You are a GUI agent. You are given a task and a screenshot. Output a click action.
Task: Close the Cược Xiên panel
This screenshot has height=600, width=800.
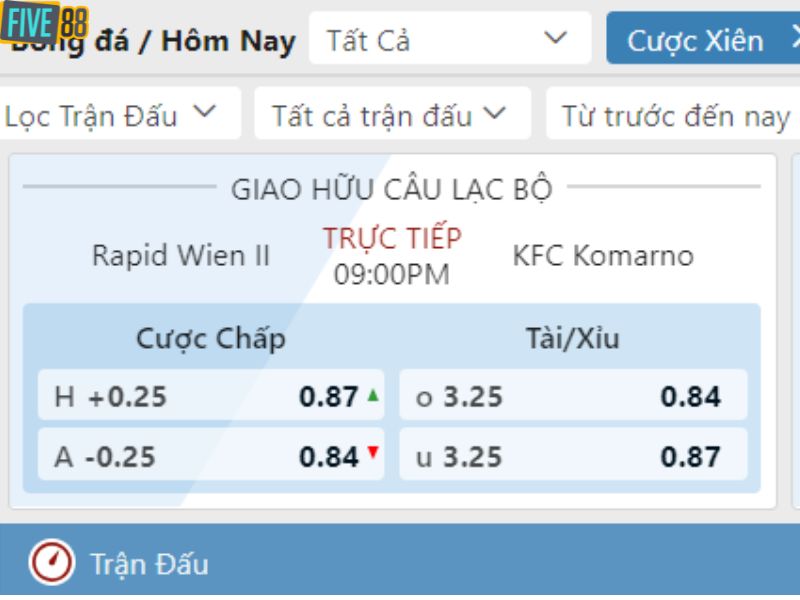pyautogui.click(x=796, y=39)
